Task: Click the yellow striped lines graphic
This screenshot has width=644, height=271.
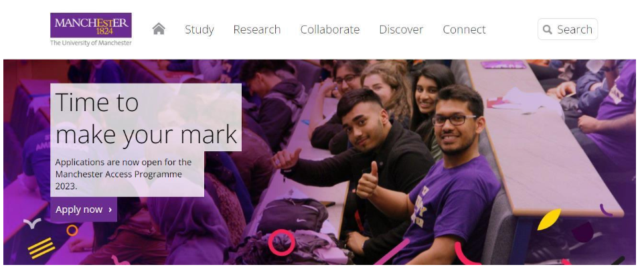Action: click(41, 248)
